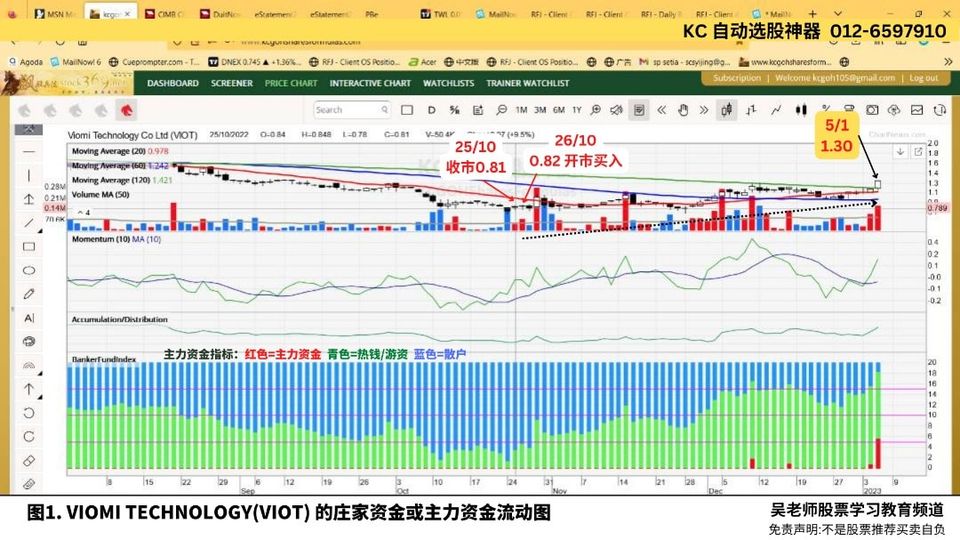960x540 pixels.
Task: Toggle the percent scale icon
Action: click(x=454, y=110)
